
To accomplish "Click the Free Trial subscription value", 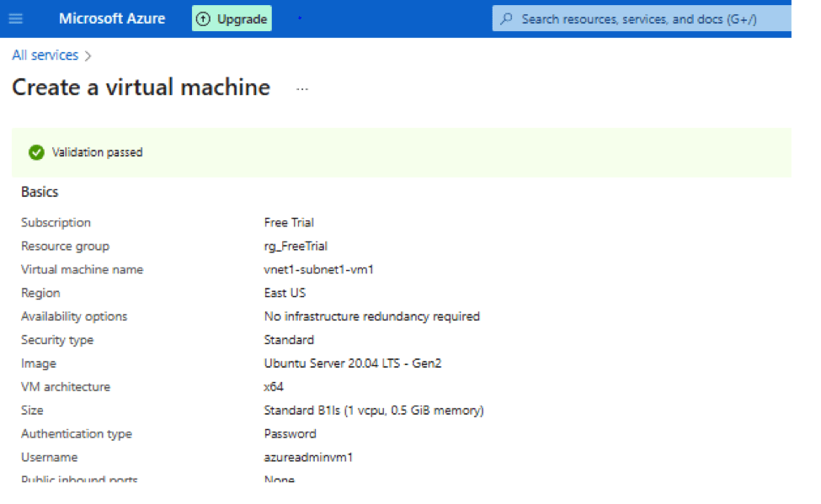I will [289, 222].
